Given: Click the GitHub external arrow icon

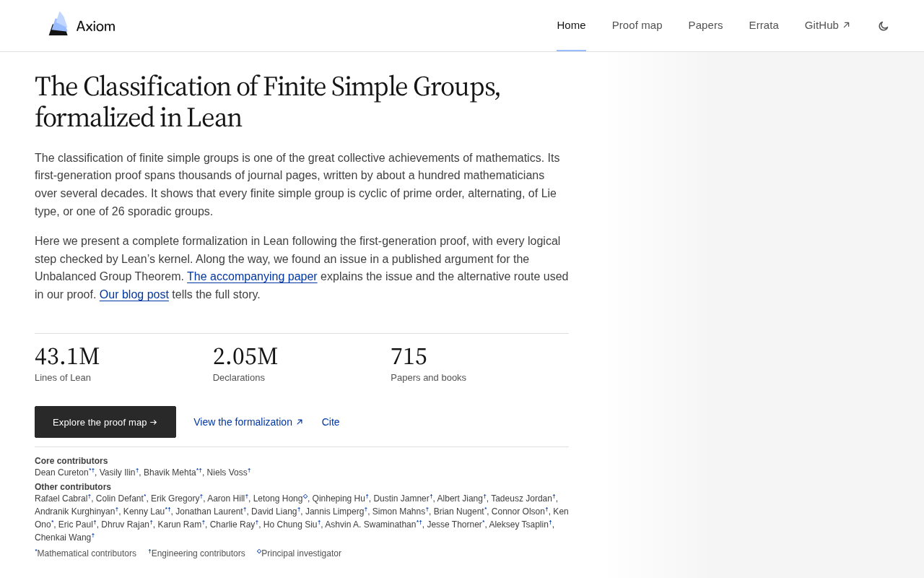Looking at the screenshot, I should [x=847, y=25].
